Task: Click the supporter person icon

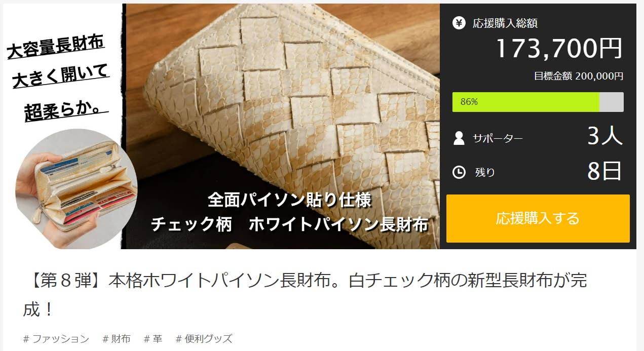Action: tap(459, 138)
